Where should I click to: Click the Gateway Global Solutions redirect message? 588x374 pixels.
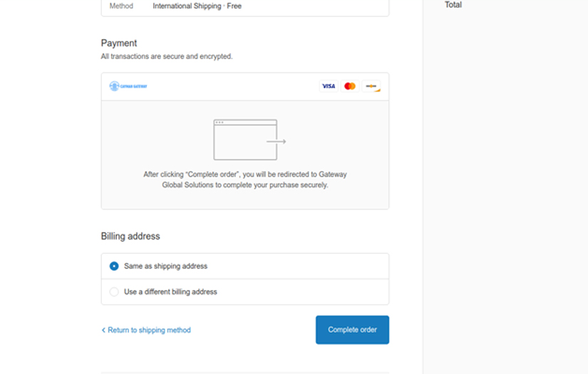[245, 180]
